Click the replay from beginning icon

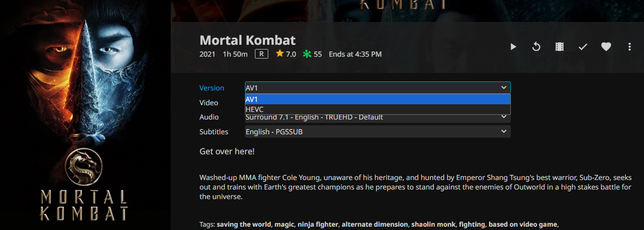[x=536, y=47]
